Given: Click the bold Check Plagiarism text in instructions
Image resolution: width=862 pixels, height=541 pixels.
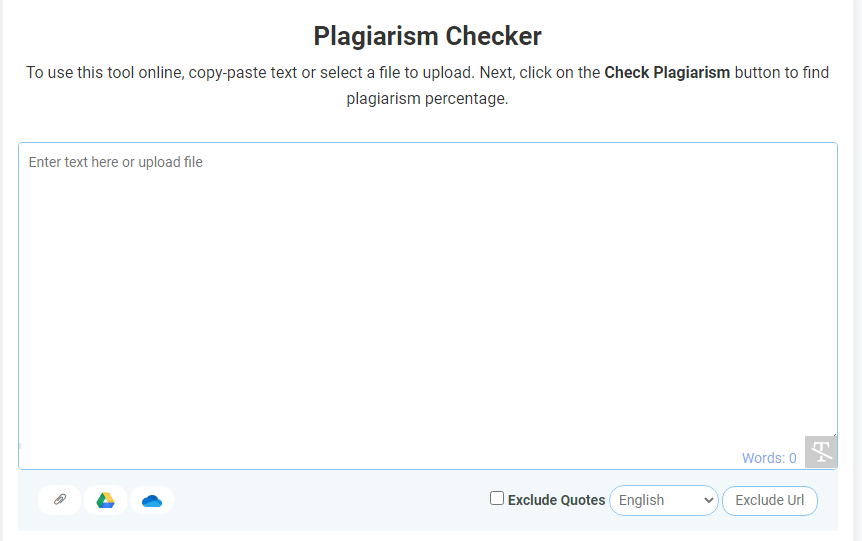Looking at the screenshot, I should (x=667, y=73).
